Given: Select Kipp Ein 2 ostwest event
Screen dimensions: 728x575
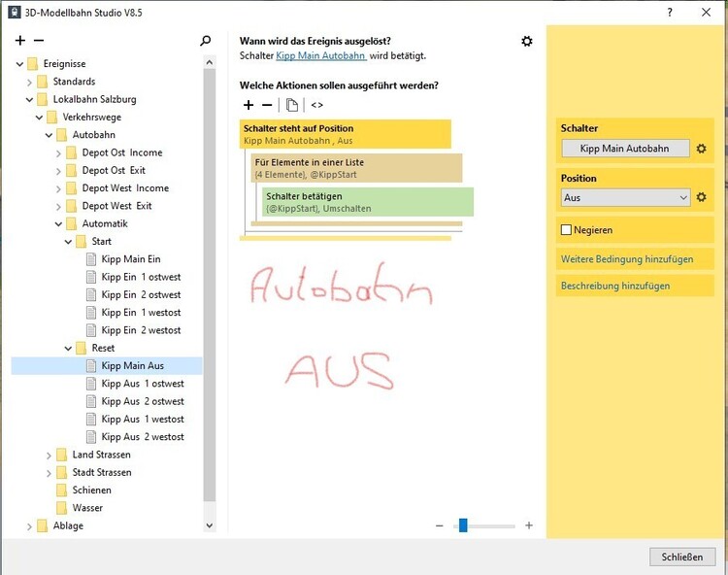Looking at the screenshot, I should (x=141, y=294).
